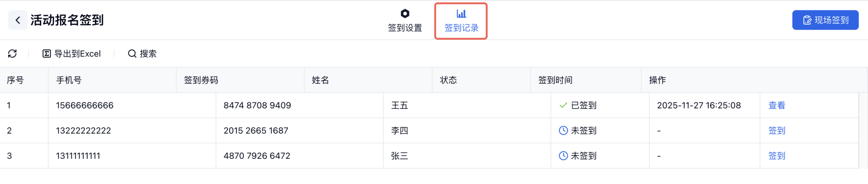
Task: Click the green checkmark beside 已签到
Action: (563, 105)
